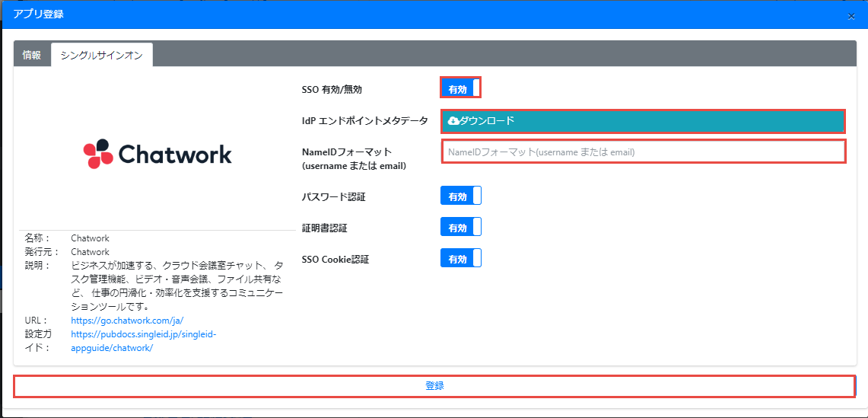Click the Chatwork description paragraph text
This screenshot has width=868, height=418.
coord(176,286)
